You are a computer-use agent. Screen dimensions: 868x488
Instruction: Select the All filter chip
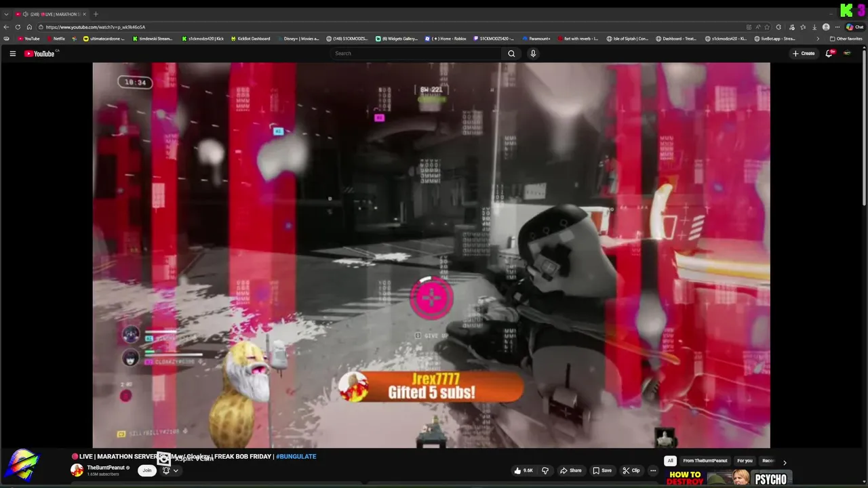click(x=670, y=461)
